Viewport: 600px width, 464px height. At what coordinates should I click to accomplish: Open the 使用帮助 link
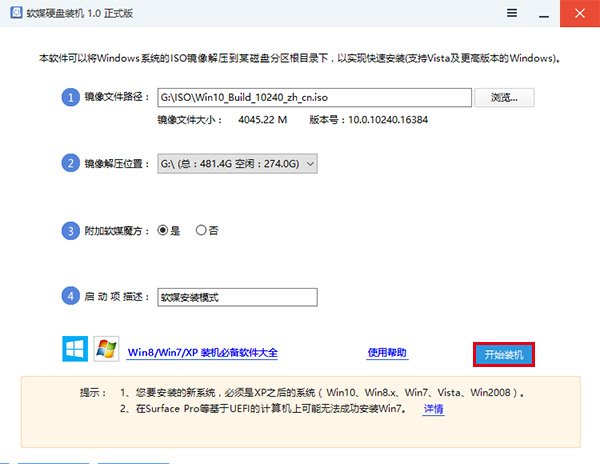coord(387,353)
